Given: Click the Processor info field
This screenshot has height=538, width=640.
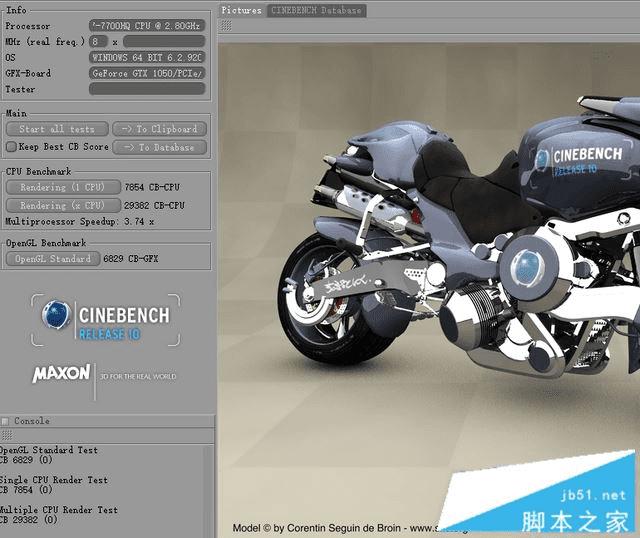Looking at the screenshot, I should click(147, 26).
